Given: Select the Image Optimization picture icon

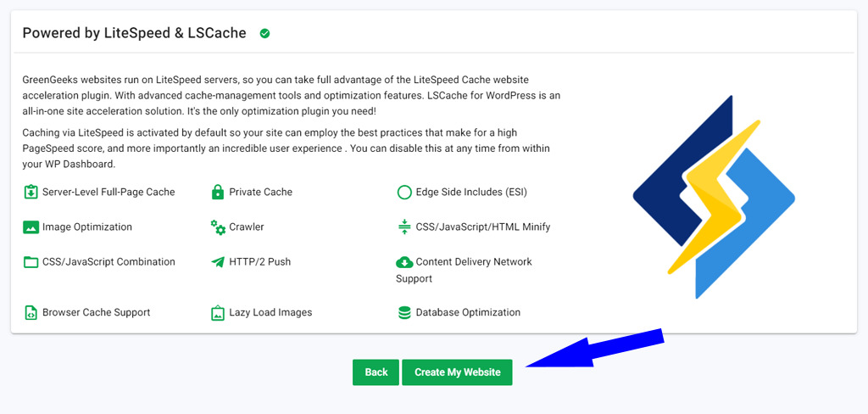Looking at the screenshot, I should tap(31, 227).
